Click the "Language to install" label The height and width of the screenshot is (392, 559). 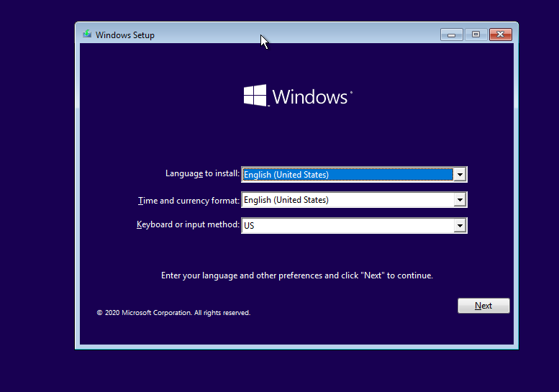[201, 174]
